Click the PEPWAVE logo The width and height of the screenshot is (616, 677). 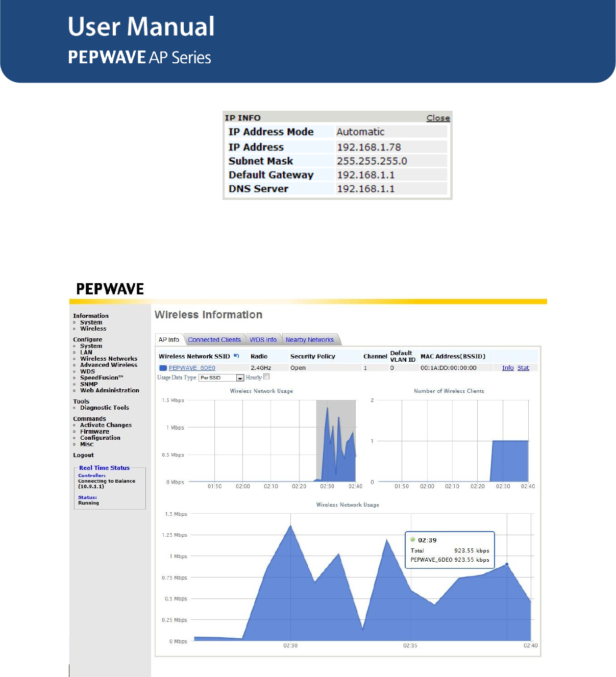click(x=110, y=289)
